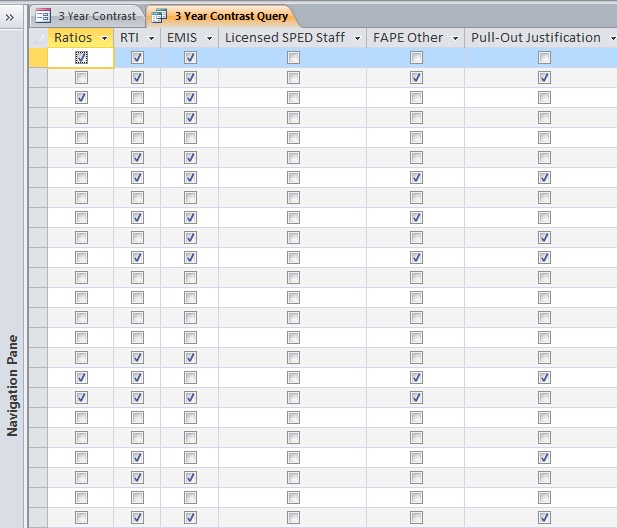
Task: Uncheck FAPE Other checkbox in the second row
Action: pos(416,78)
